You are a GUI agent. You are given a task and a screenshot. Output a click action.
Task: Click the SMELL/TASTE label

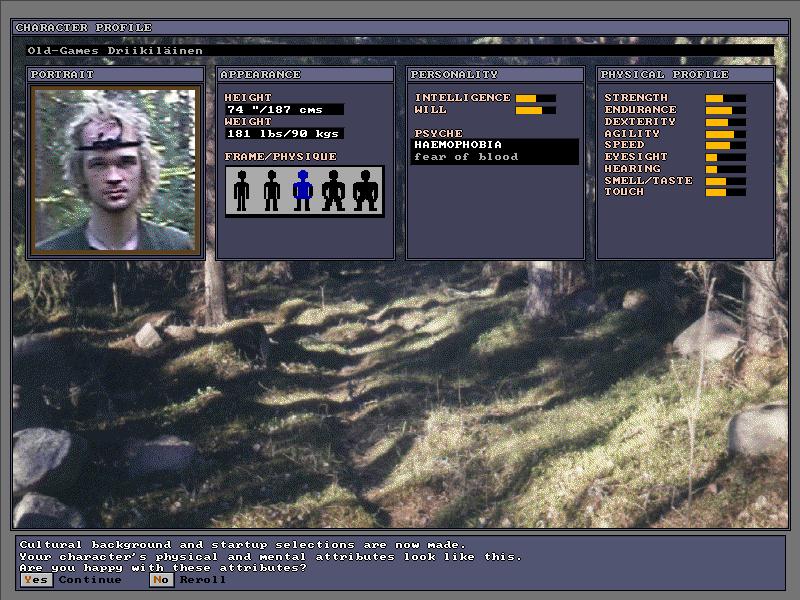tap(648, 181)
